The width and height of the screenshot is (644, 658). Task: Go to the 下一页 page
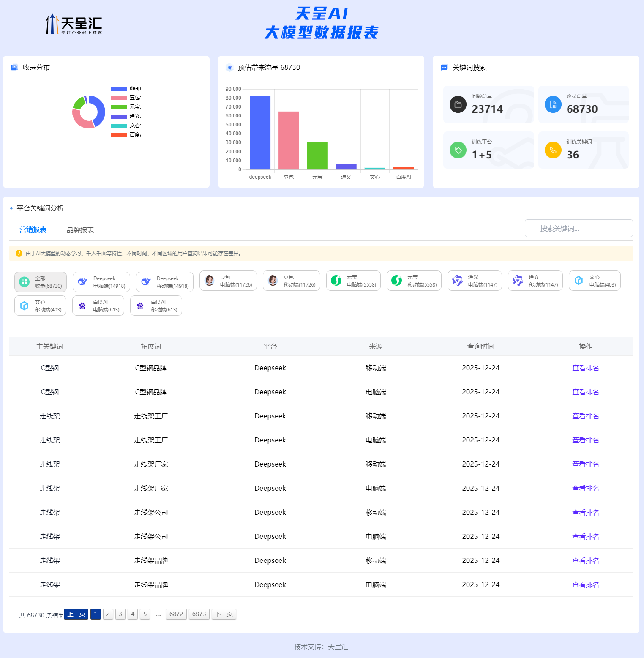pos(224,614)
